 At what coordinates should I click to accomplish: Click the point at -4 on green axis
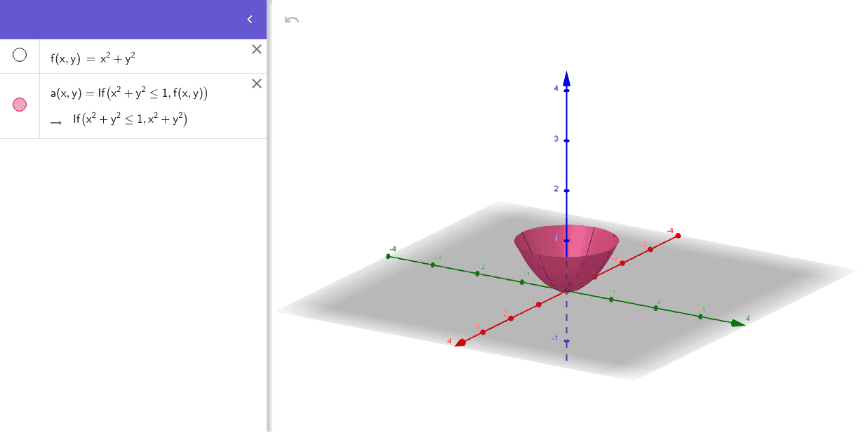click(x=388, y=258)
